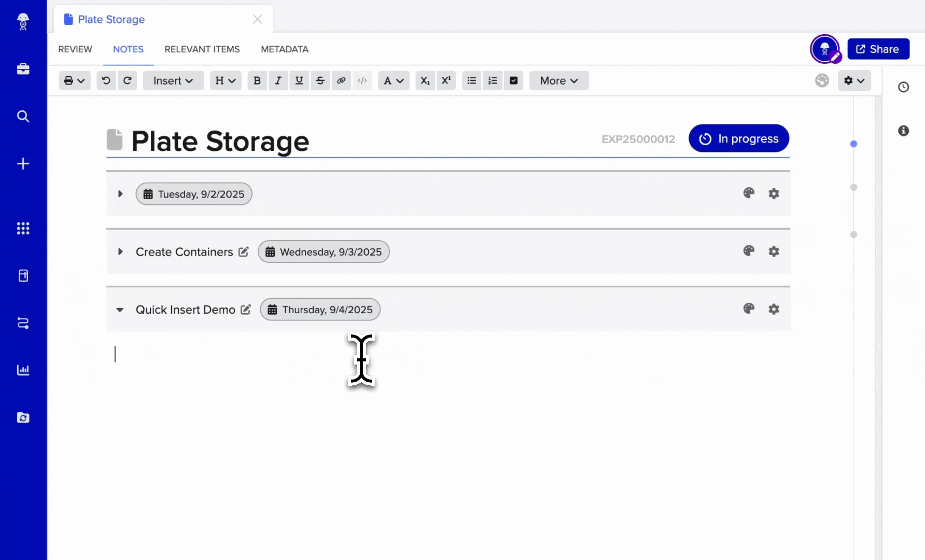Open color palette for Tuesday section

point(748,193)
